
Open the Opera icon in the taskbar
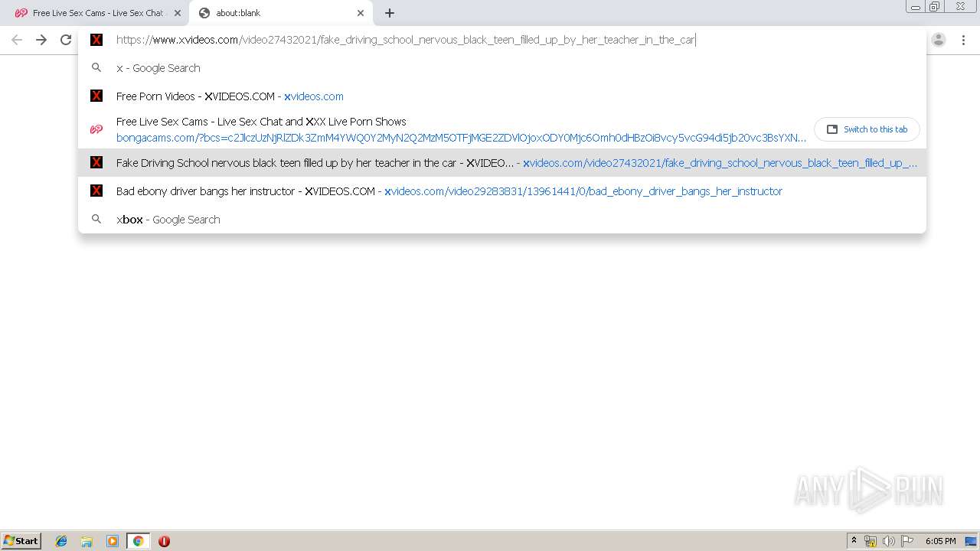(x=164, y=541)
